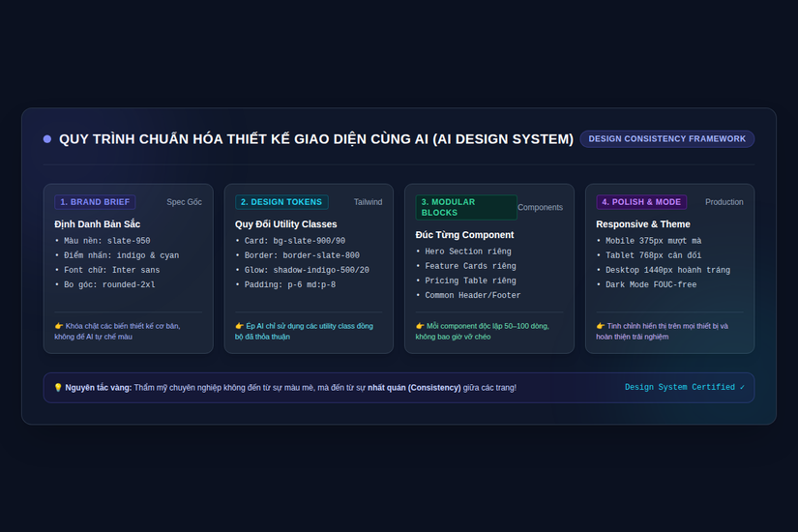The height and width of the screenshot is (532, 798).
Task: Click the 'Production' label
Action: [724, 202]
